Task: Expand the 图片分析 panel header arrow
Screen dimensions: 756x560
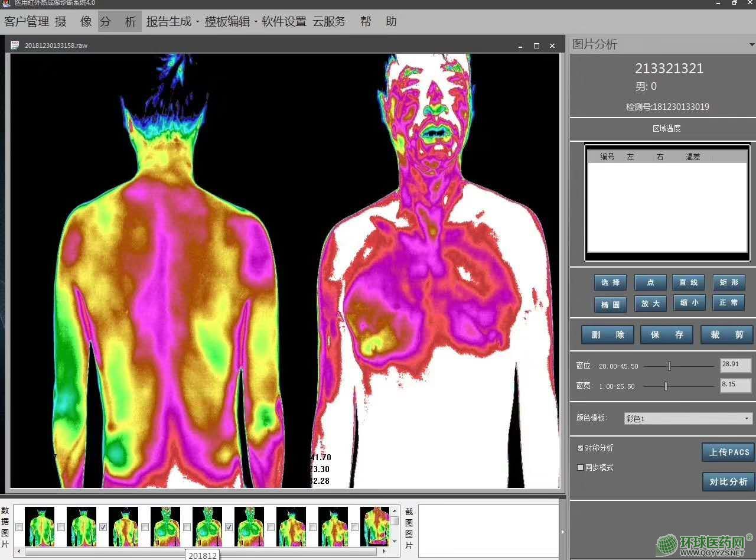Action: (751, 45)
